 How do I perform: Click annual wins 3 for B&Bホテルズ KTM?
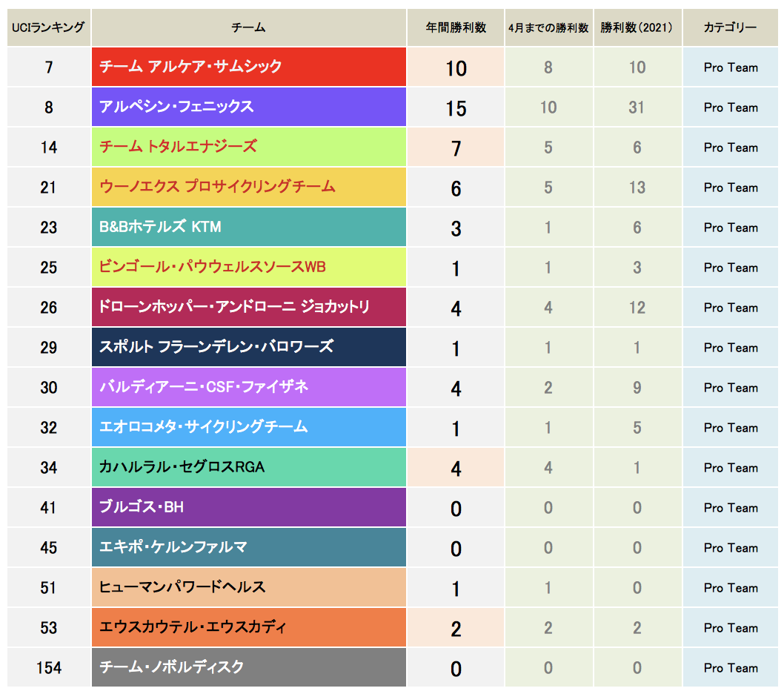tap(456, 227)
